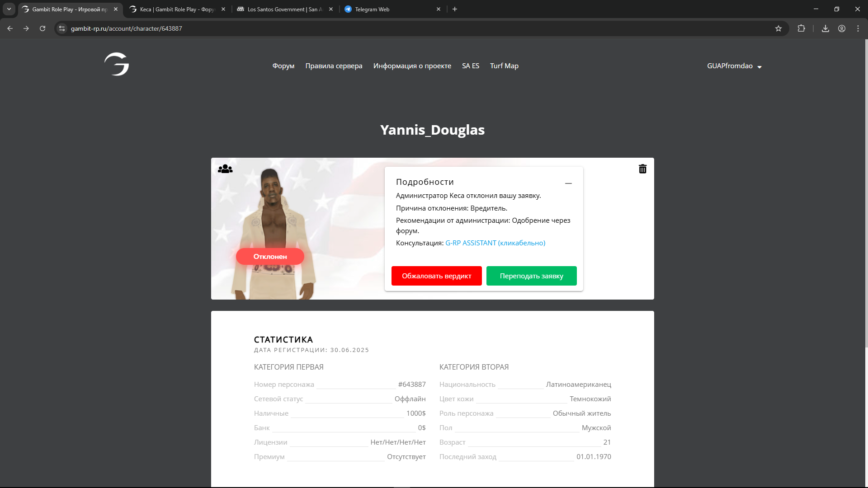Open browser downloads icon
The height and width of the screenshot is (488, 868).
[x=826, y=28]
